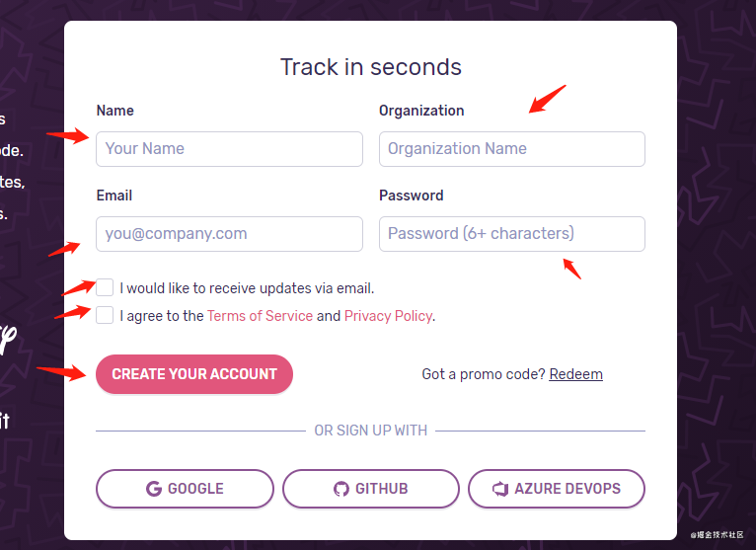Follow the Redeem promo code link
Screen dimensions: 756x550
click(x=575, y=374)
